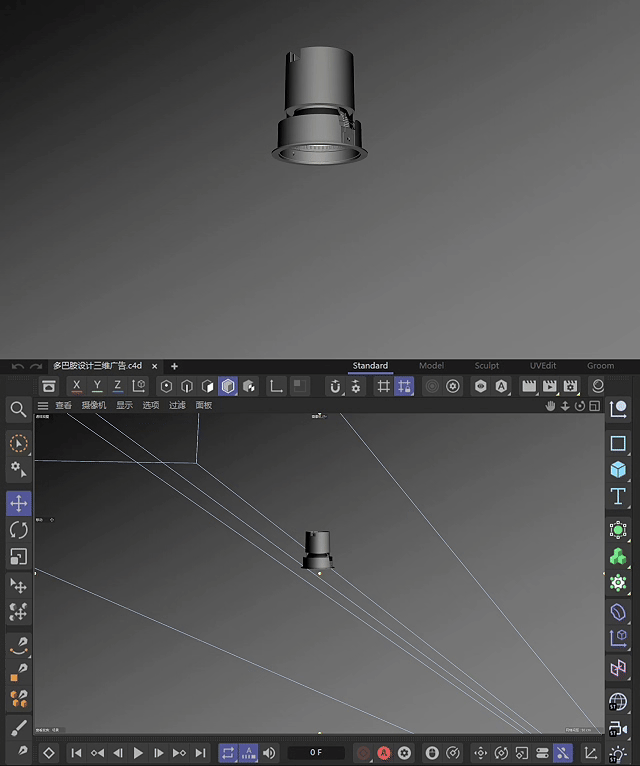Toggle Z axis lock
640x766 pixels.
point(118,386)
